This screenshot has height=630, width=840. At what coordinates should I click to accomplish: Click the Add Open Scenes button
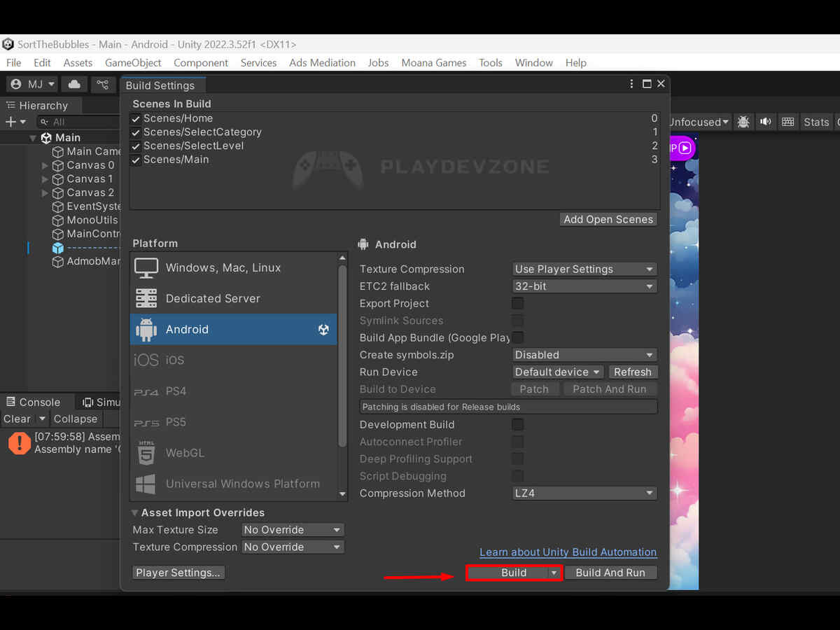point(608,219)
